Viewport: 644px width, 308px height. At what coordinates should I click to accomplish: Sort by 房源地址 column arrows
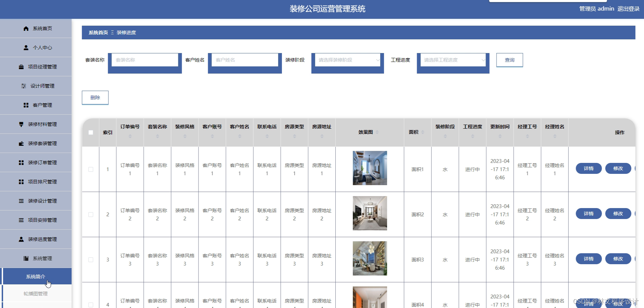coord(322,136)
